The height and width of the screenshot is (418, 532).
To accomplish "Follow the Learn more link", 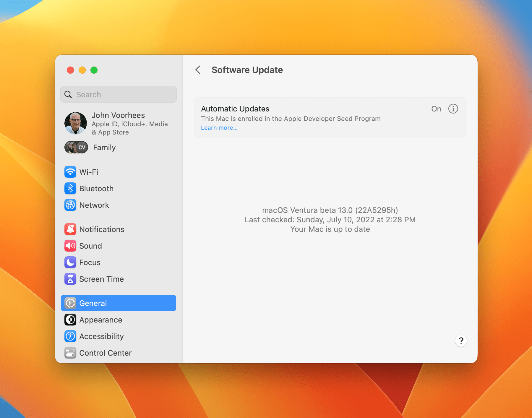I will pyautogui.click(x=219, y=128).
